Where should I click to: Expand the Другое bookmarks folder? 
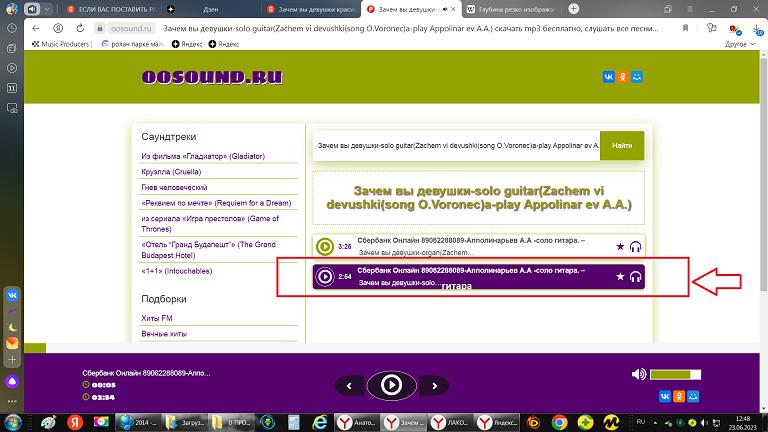740,44
